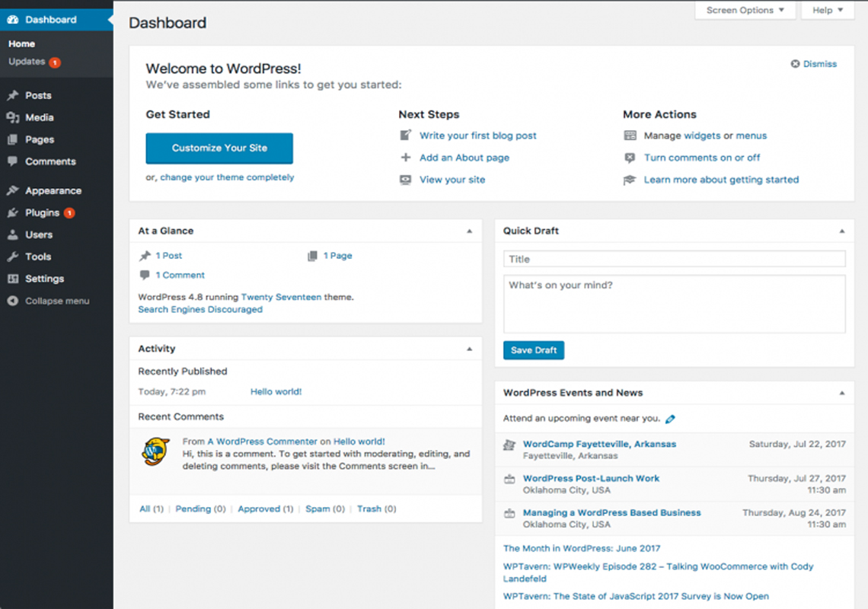Click the edit icon beside Write your first blog post
Image resolution: width=868 pixels, height=609 pixels.
tap(406, 135)
